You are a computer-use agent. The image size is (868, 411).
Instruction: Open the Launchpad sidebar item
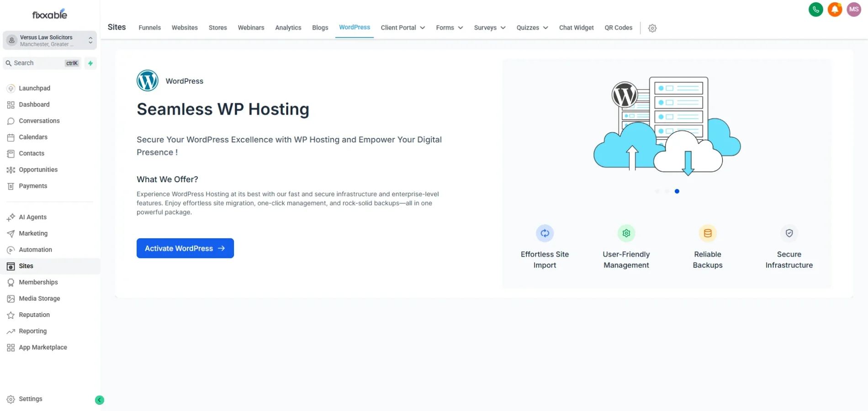click(x=34, y=88)
